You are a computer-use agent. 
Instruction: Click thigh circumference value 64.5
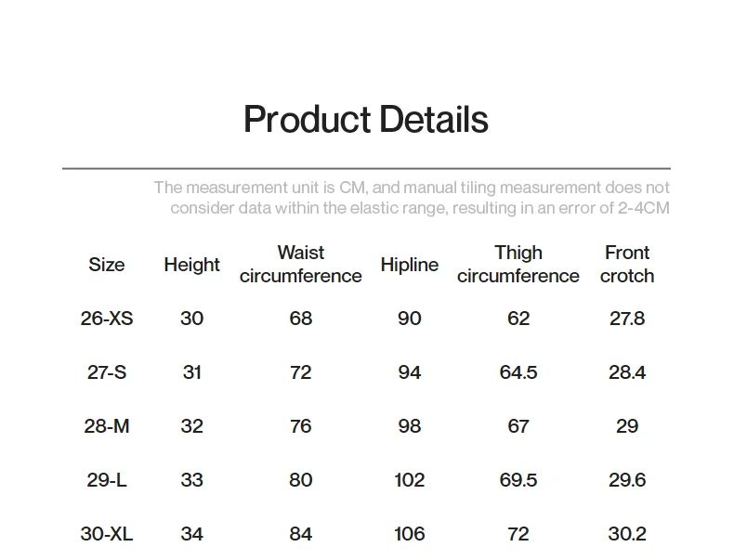point(518,372)
